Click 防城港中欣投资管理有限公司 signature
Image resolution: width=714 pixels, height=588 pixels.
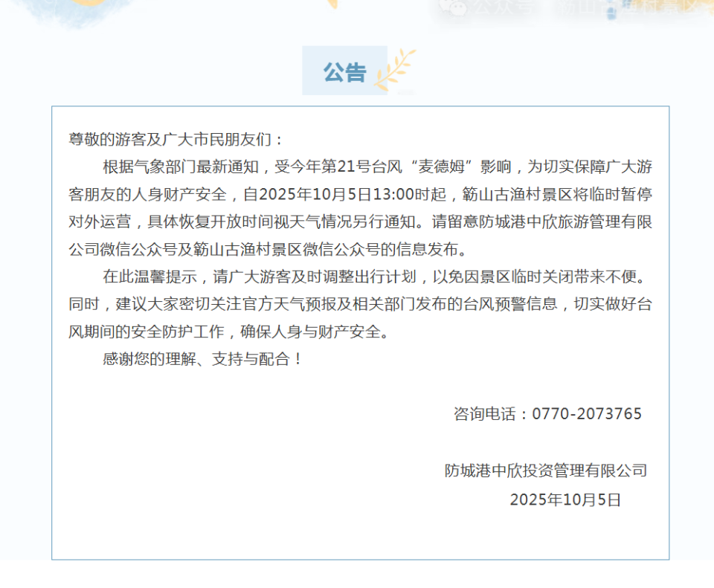[x=547, y=471]
